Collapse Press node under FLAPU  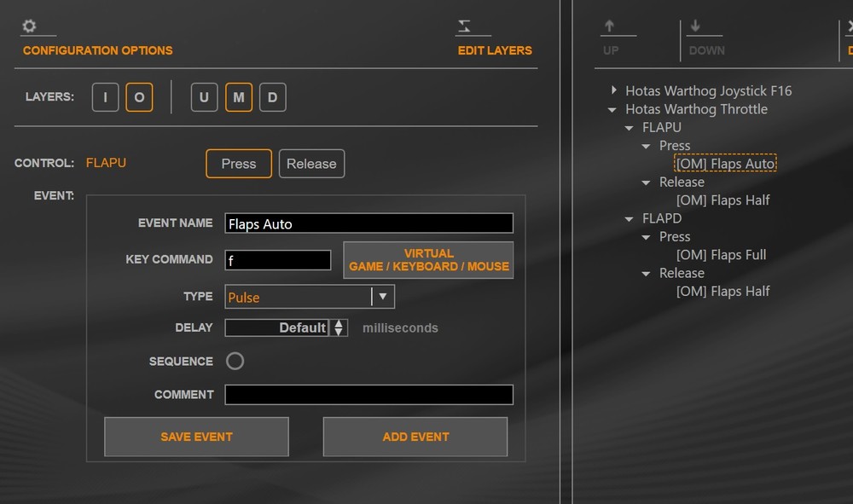[x=647, y=146]
